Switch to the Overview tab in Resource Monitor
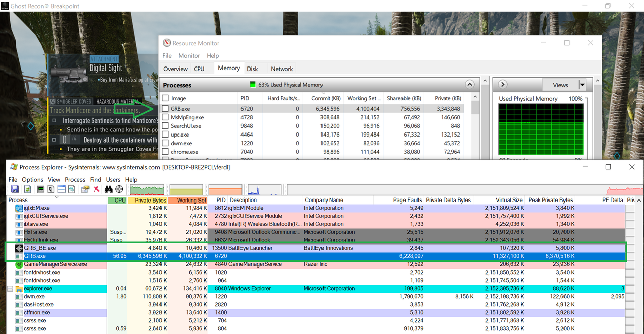This screenshot has width=644, height=334. pos(175,69)
